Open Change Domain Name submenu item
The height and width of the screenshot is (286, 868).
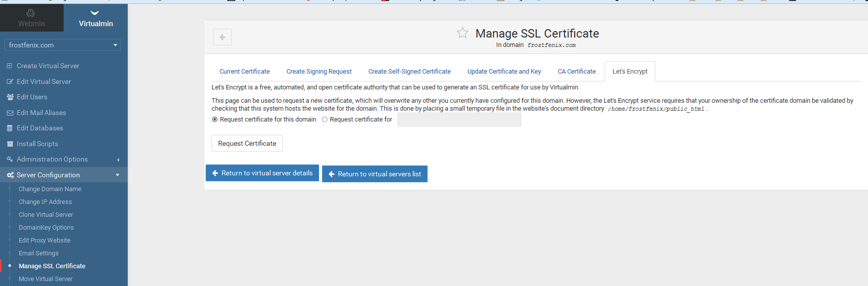click(50, 189)
